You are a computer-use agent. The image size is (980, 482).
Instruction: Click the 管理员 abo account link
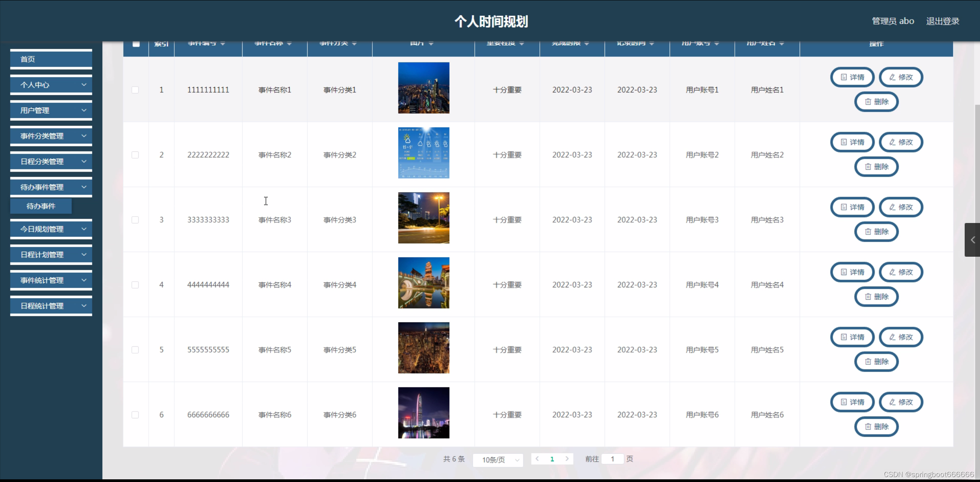(893, 21)
